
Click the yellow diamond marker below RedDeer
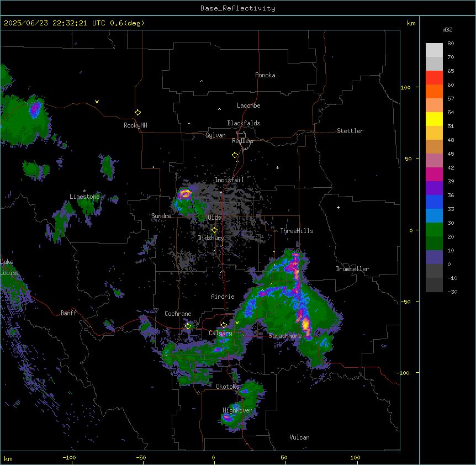(235, 155)
